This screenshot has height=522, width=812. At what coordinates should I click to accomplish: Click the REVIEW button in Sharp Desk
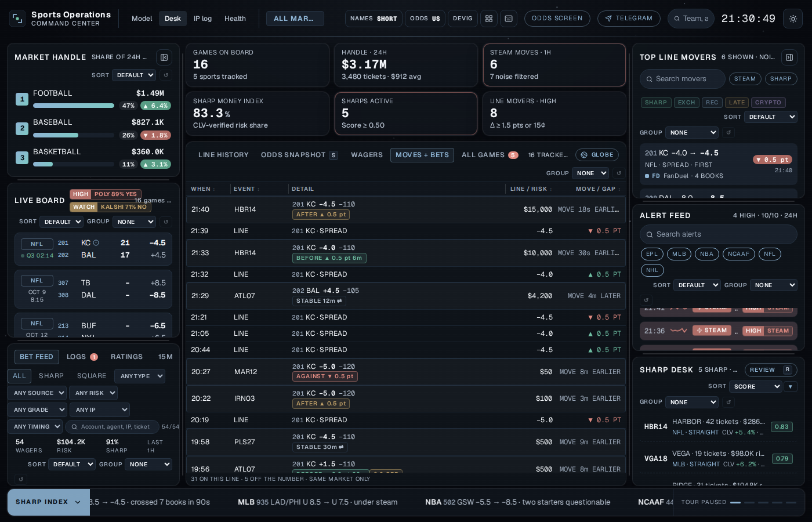click(x=770, y=369)
